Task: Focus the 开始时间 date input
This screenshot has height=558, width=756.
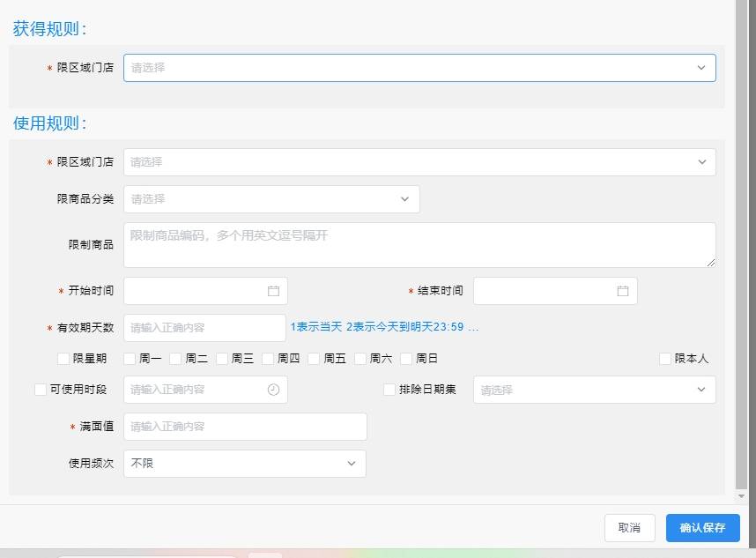Action: 206,291
